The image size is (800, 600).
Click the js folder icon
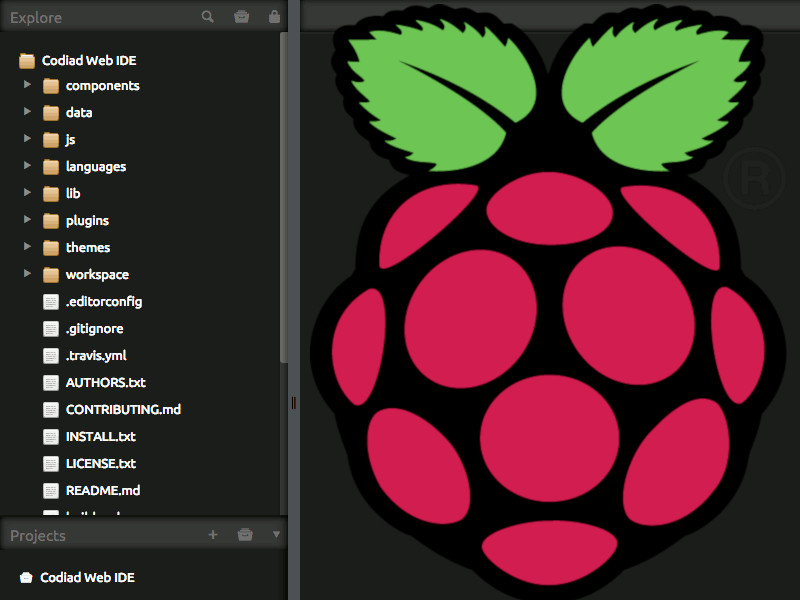[x=51, y=140]
